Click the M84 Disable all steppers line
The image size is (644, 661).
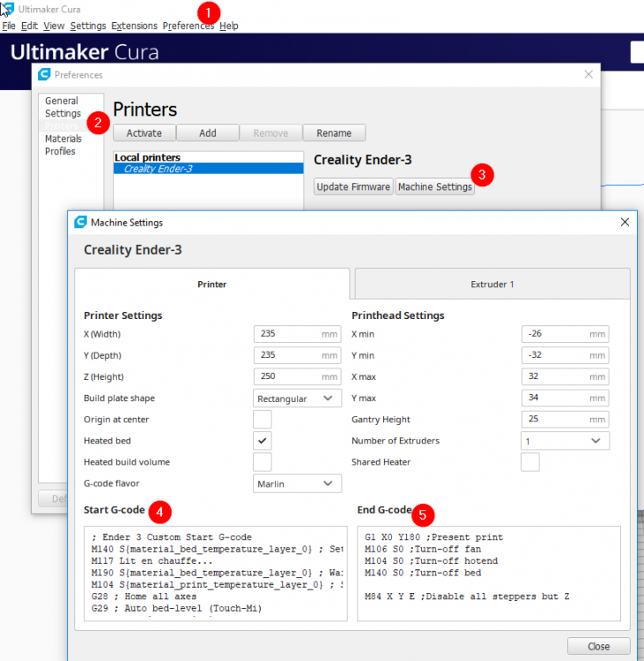pos(467,597)
